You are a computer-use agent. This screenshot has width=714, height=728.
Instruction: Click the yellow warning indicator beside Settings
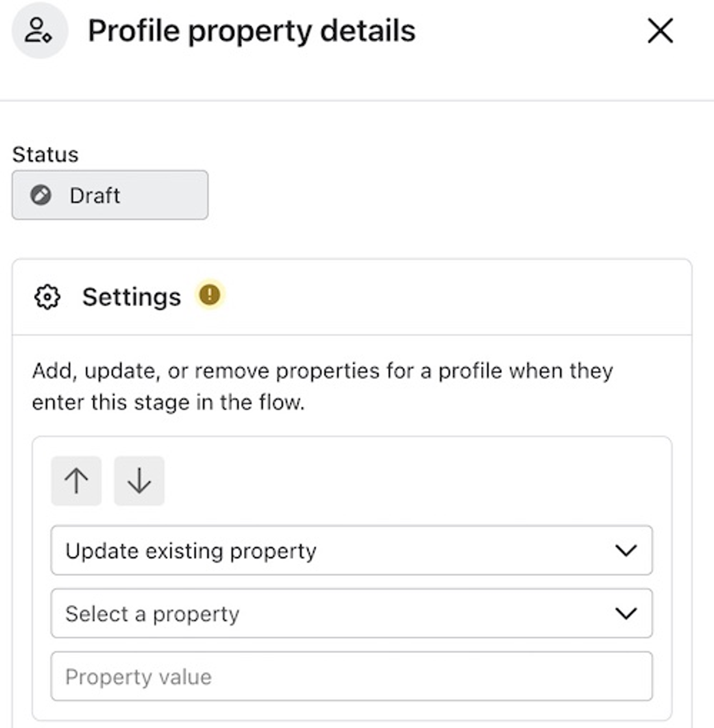coord(209,295)
